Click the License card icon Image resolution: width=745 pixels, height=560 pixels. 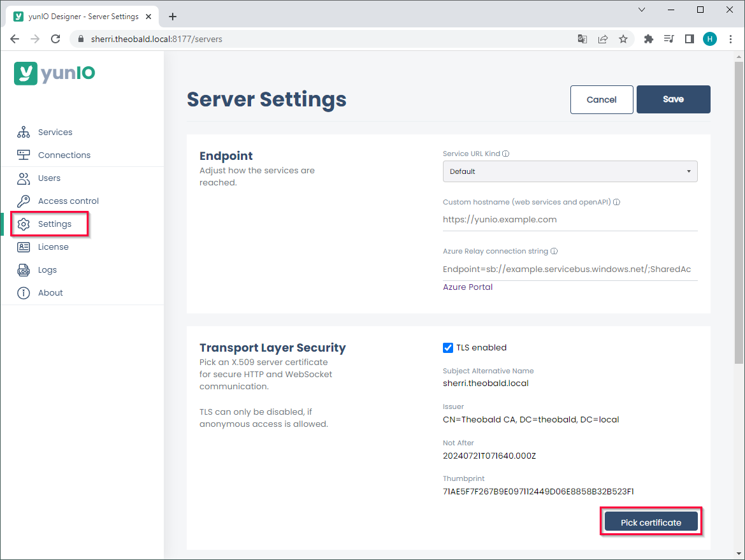[24, 247]
